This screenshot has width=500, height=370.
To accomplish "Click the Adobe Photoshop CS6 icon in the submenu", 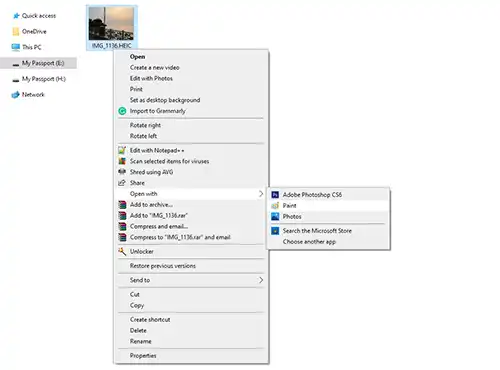I will tap(275, 195).
